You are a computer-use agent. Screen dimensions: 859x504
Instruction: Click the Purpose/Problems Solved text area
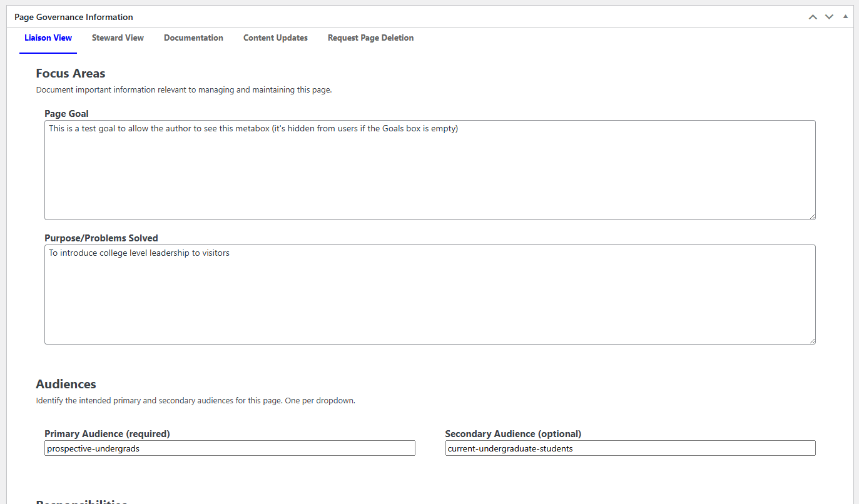pyautogui.click(x=430, y=295)
